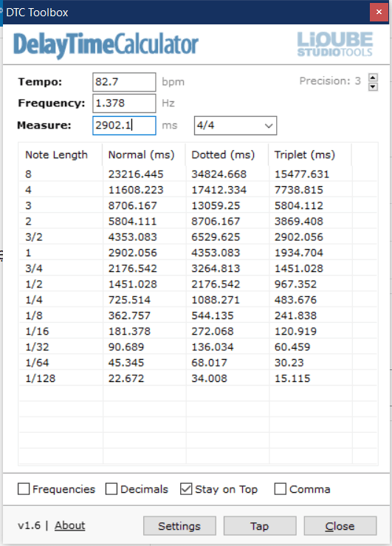392x546 pixels.
Task: Select the dotted value 34824.668
Action: [x=219, y=174]
